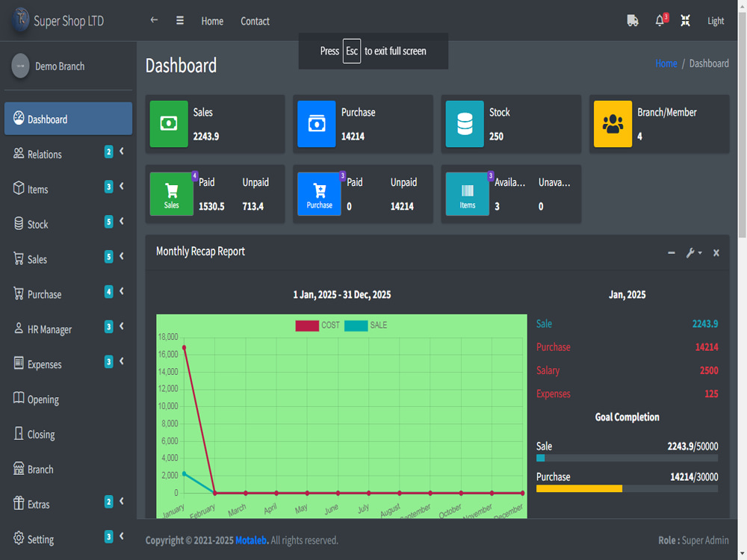
Task: Click the '1 Jan, 2025 - 31 Dec, 2025' heading
Action: (342, 295)
